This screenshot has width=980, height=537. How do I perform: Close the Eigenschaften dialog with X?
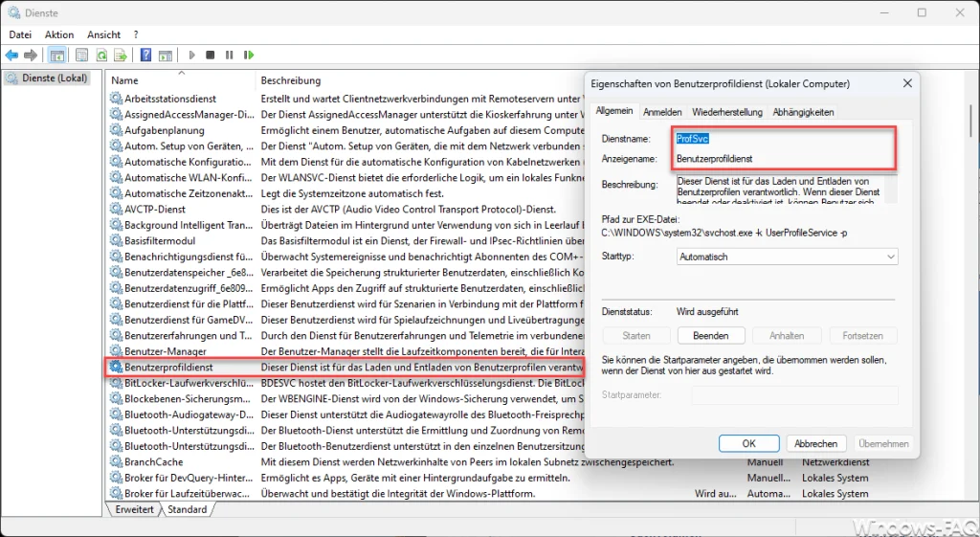click(907, 83)
